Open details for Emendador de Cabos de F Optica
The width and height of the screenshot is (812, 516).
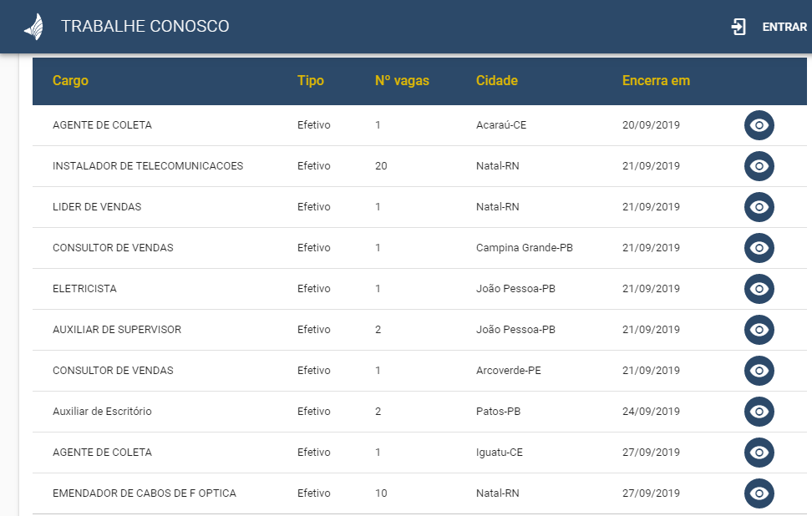point(759,493)
